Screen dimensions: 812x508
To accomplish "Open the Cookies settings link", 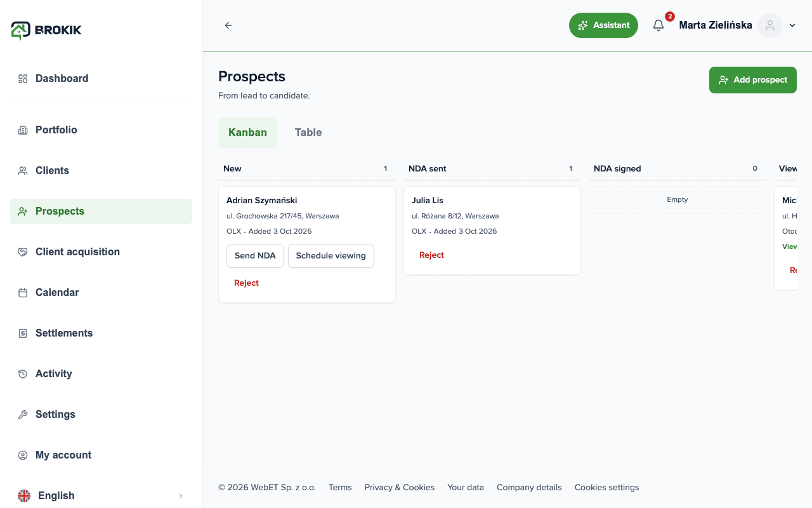I will 607,488.
